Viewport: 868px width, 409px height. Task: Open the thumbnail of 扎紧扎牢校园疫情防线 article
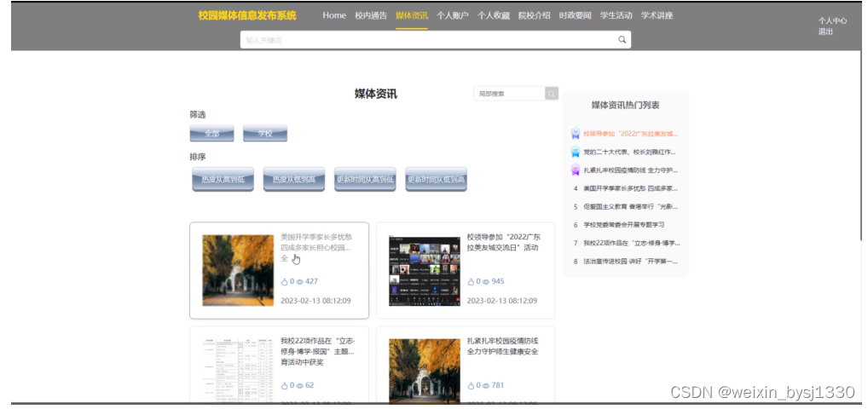(x=425, y=371)
